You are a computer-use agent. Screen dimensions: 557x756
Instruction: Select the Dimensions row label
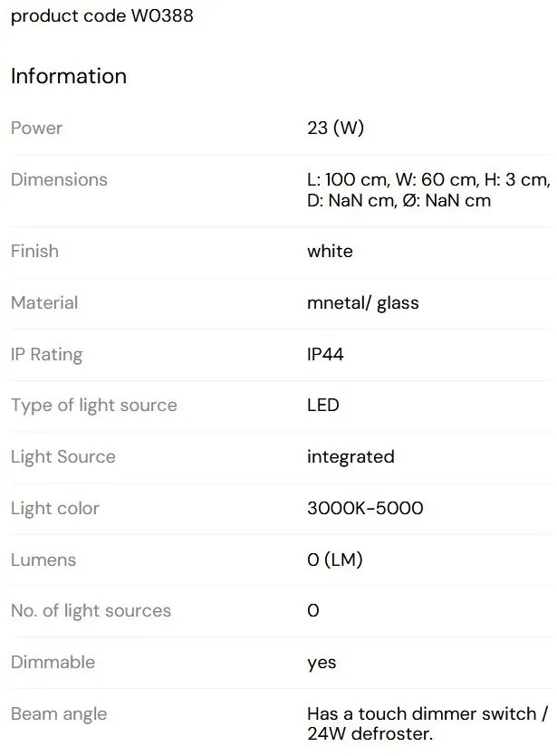click(59, 180)
